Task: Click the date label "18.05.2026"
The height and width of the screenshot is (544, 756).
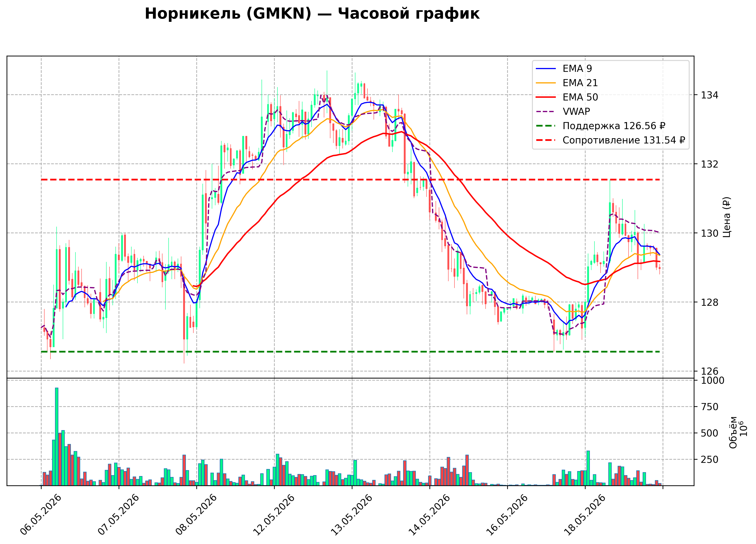Action: pyautogui.click(x=585, y=515)
